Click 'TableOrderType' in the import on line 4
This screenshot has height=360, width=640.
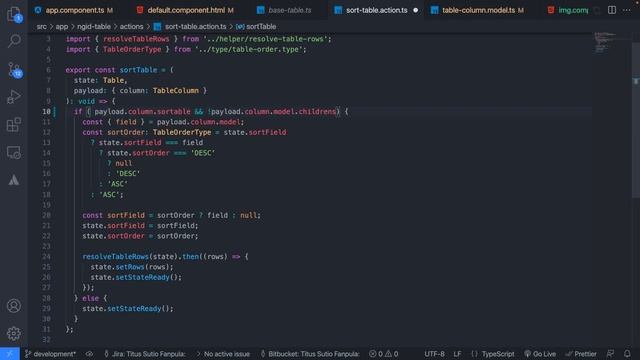tap(132, 49)
